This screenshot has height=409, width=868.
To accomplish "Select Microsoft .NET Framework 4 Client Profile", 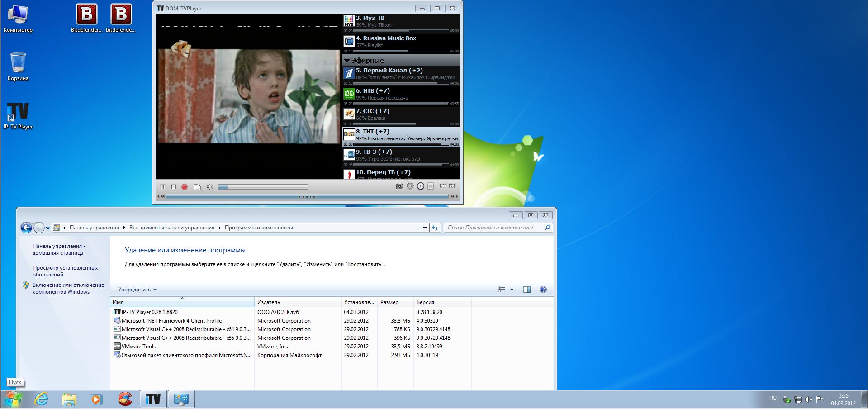I will coord(291,321).
